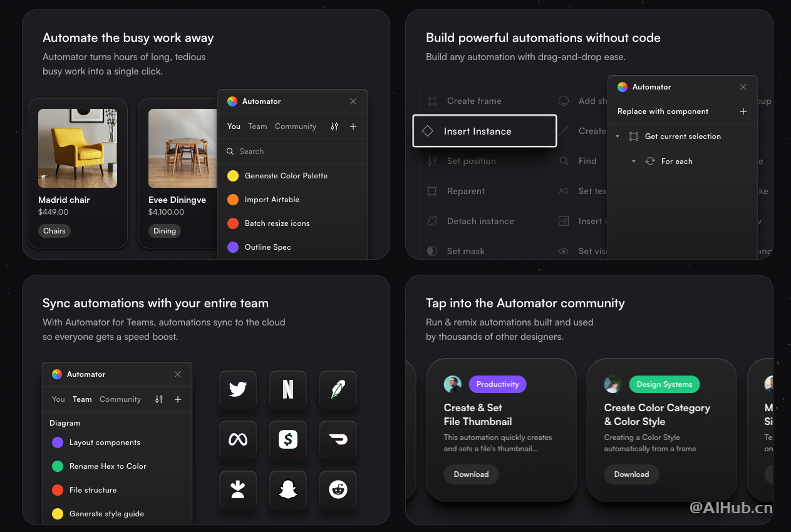Viewport: 791px width, 532px height.
Task: Click the Cash App dollar icon
Action: (x=288, y=439)
